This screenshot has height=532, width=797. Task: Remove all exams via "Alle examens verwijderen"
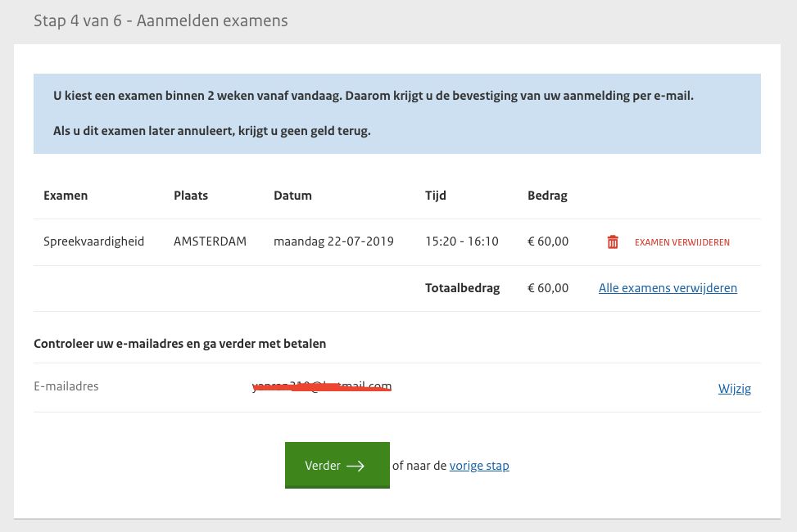[668, 288]
